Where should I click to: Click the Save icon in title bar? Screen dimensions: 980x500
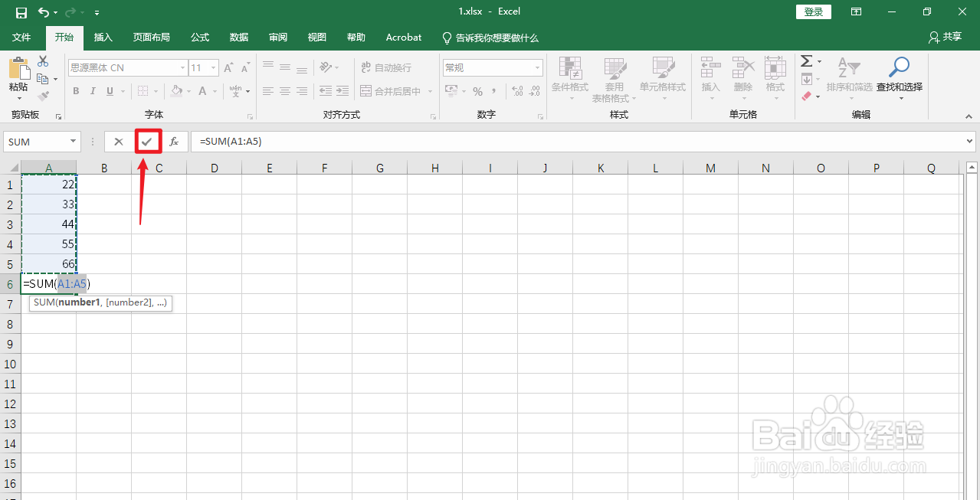[x=21, y=12]
